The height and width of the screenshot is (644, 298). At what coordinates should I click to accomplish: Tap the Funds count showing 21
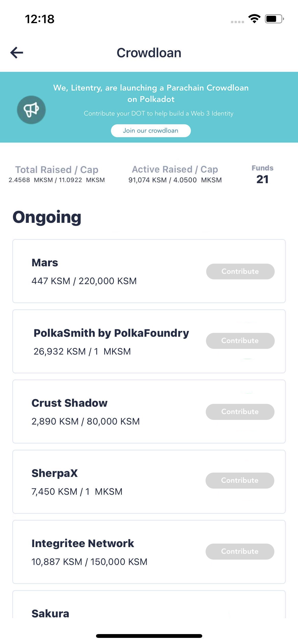click(x=262, y=174)
